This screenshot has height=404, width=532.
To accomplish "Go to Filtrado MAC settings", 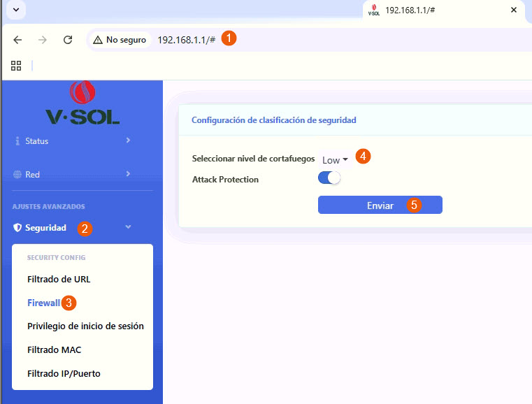I will coord(55,349).
